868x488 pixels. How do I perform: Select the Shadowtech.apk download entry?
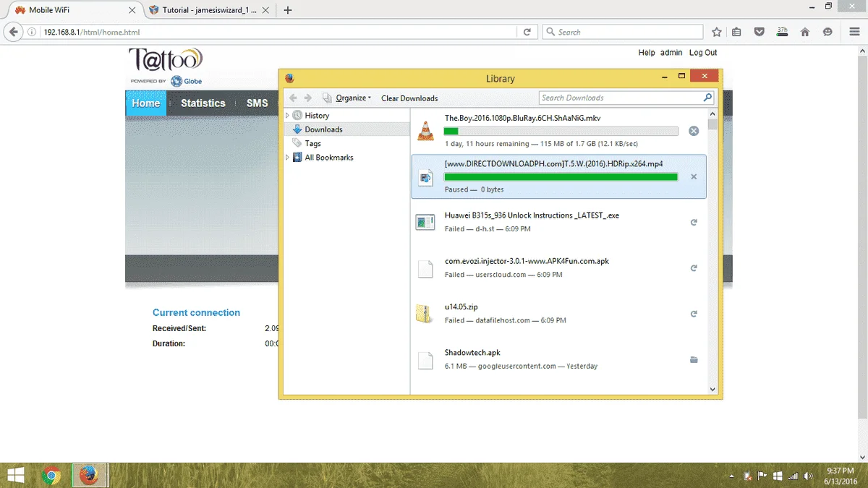tap(558, 359)
